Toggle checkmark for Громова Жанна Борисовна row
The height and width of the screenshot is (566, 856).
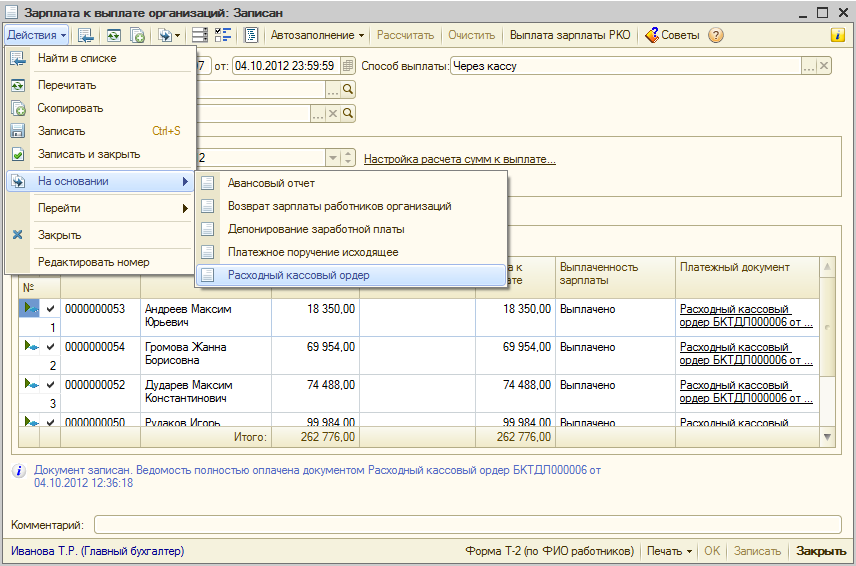click(x=50, y=346)
